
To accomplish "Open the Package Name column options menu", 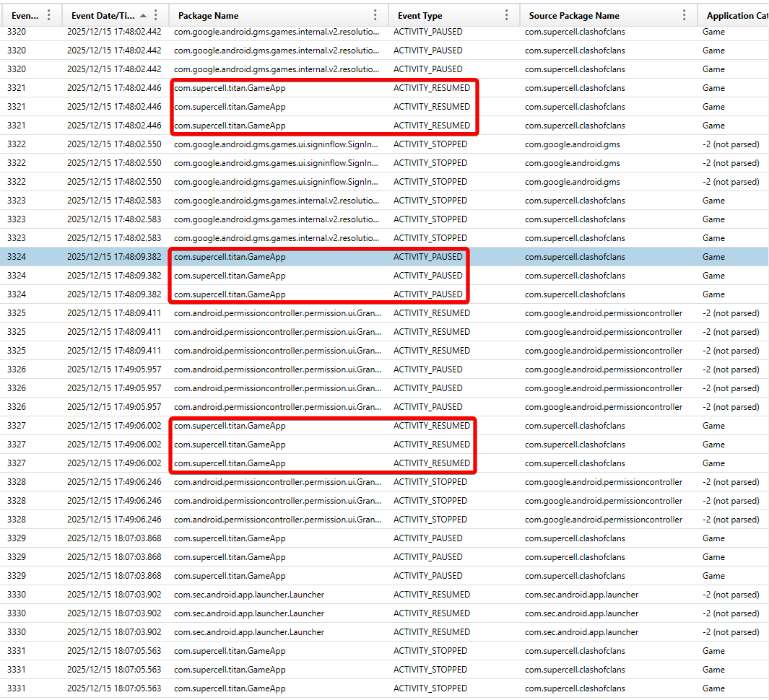I will tap(375, 15).
